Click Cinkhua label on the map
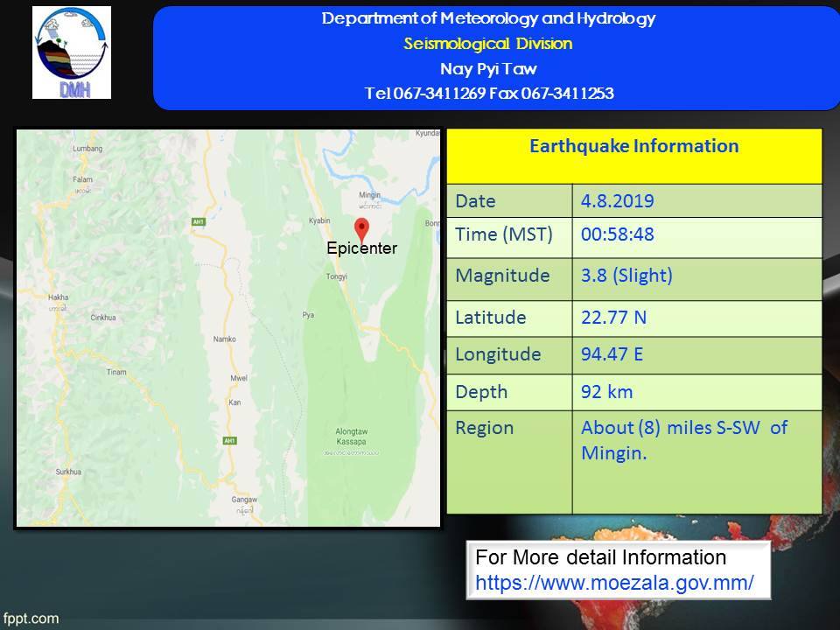Viewport: 840px width, 630px height. pyautogui.click(x=103, y=318)
